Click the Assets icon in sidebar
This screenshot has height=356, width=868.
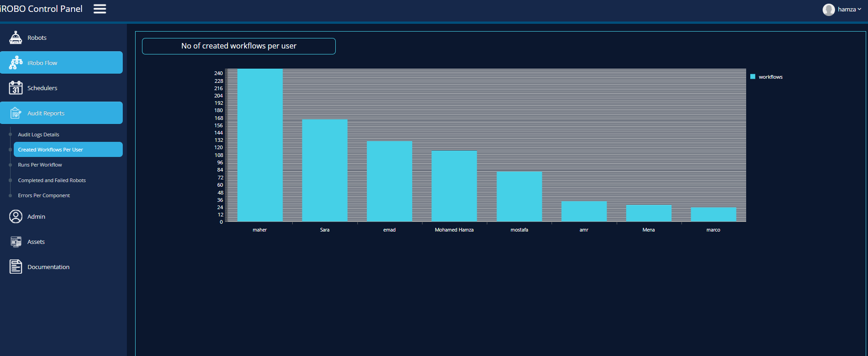[x=16, y=242]
